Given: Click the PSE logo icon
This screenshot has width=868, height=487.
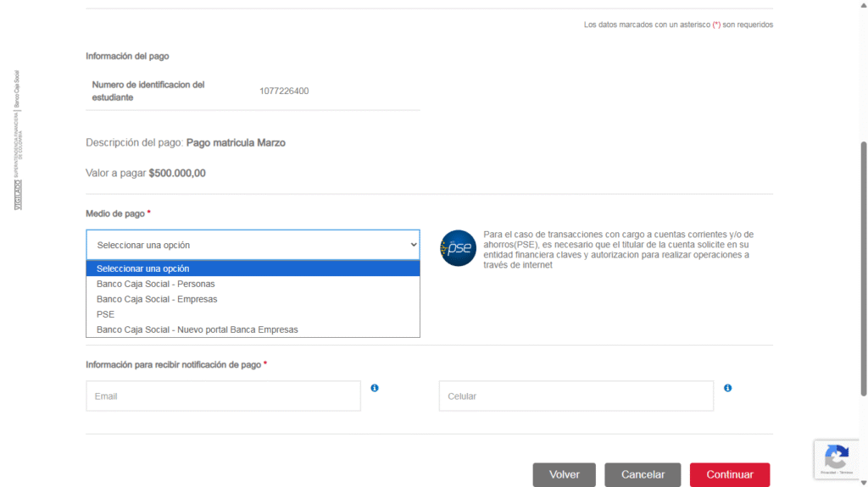Looking at the screenshot, I should point(459,248).
